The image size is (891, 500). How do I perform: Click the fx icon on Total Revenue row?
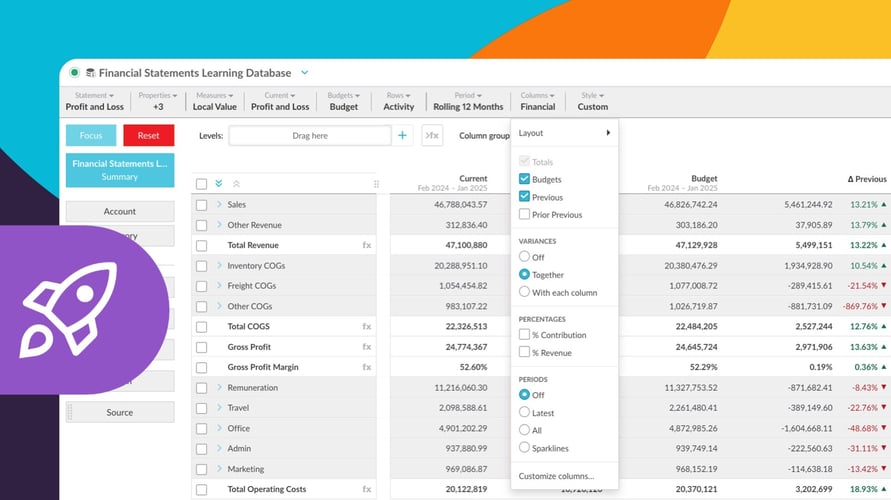coord(366,245)
